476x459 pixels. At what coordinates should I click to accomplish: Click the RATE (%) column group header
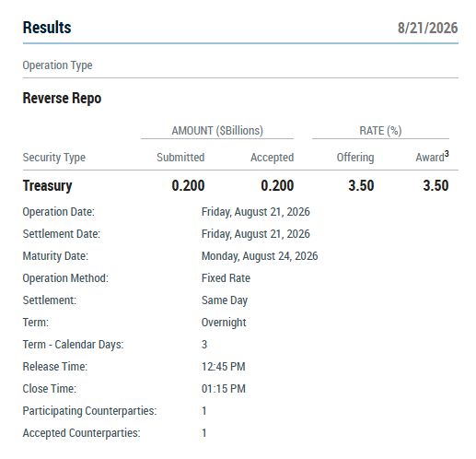[x=380, y=131]
